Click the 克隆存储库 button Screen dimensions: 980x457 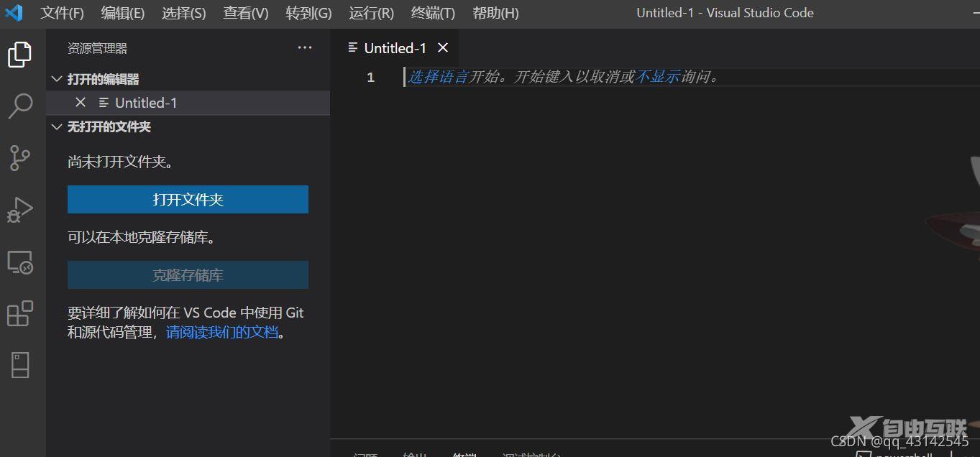tap(188, 275)
